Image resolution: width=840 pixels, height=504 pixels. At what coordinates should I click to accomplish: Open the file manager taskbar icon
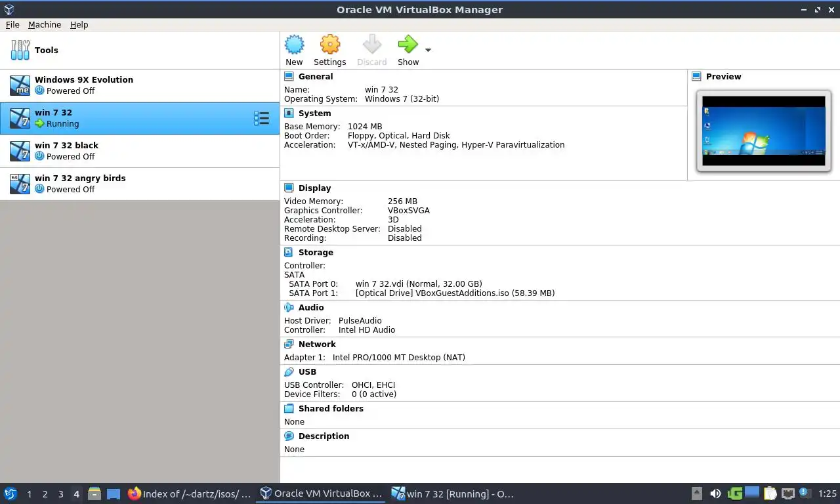click(94, 493)
